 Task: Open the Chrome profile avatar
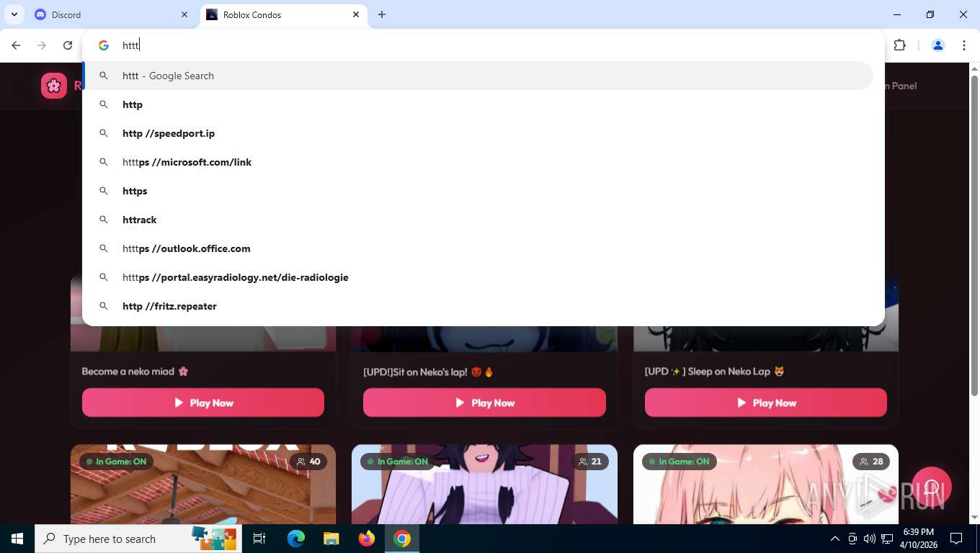(938, 45)
